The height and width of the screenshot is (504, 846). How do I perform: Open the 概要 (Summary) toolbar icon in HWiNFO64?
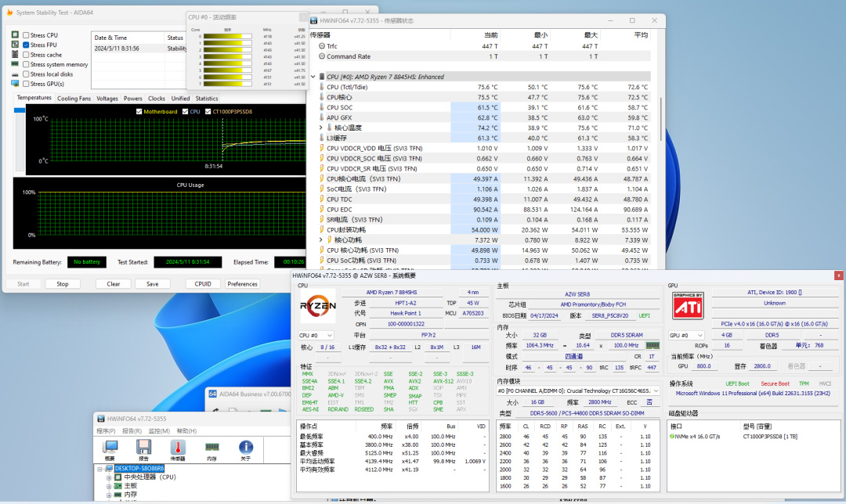[110, 448]
